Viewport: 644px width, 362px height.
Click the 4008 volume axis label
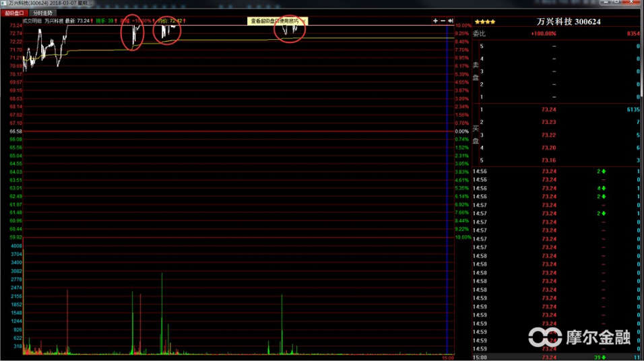pyautogui.click(x=16, y=246)
